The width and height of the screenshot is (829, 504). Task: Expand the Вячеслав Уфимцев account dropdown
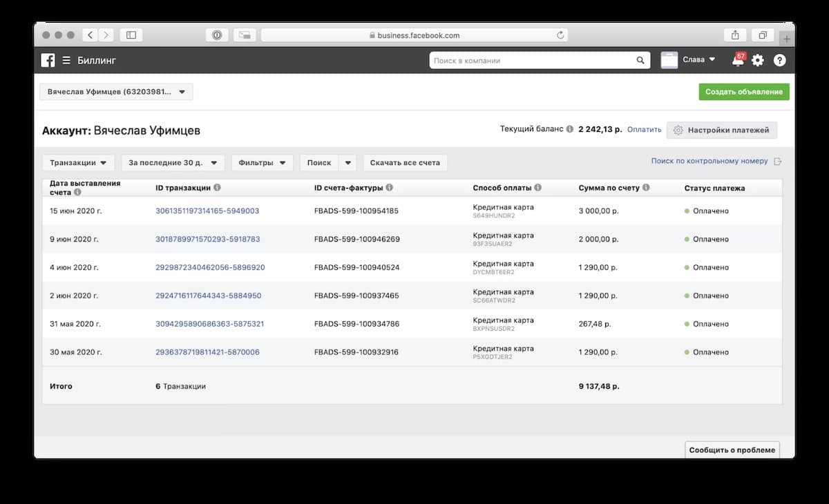116,92
